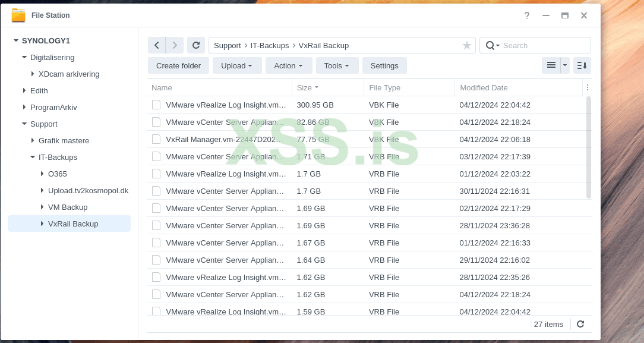Click the file icon for the 1.7 GB vRealize Log Insight row

tap(156, 174)
